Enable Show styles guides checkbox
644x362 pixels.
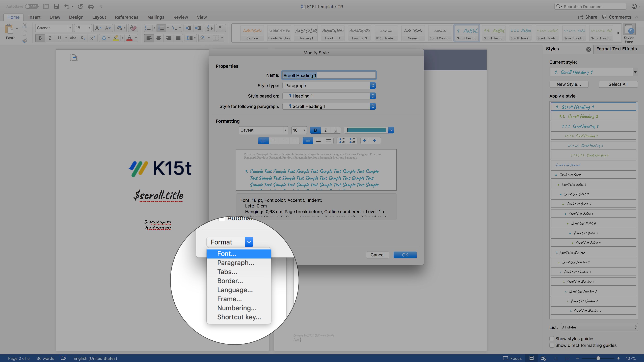pyautogui.click(x=552, y=339)
